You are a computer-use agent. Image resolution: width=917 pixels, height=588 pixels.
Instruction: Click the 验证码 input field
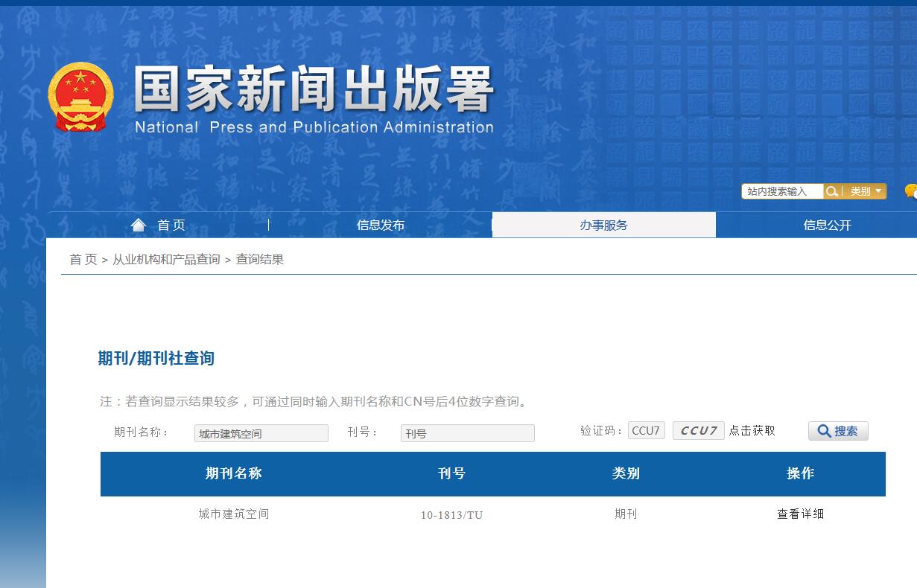click(645, 430)
